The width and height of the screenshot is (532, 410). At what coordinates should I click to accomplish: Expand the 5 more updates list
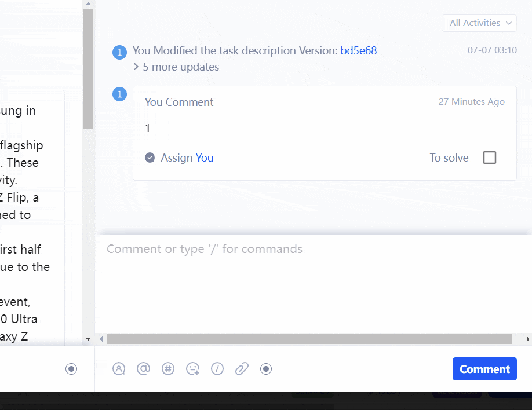pyautogui.click(x=176, y=67)
